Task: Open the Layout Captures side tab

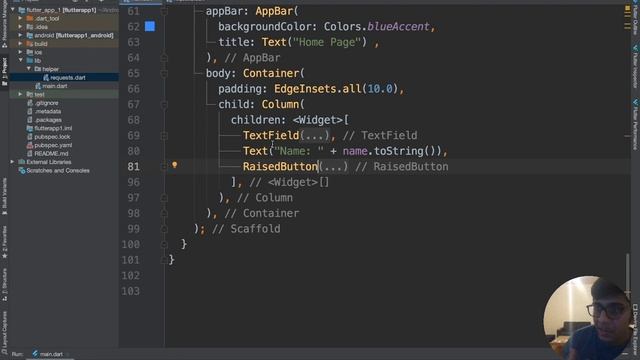Action: (4, 333)
